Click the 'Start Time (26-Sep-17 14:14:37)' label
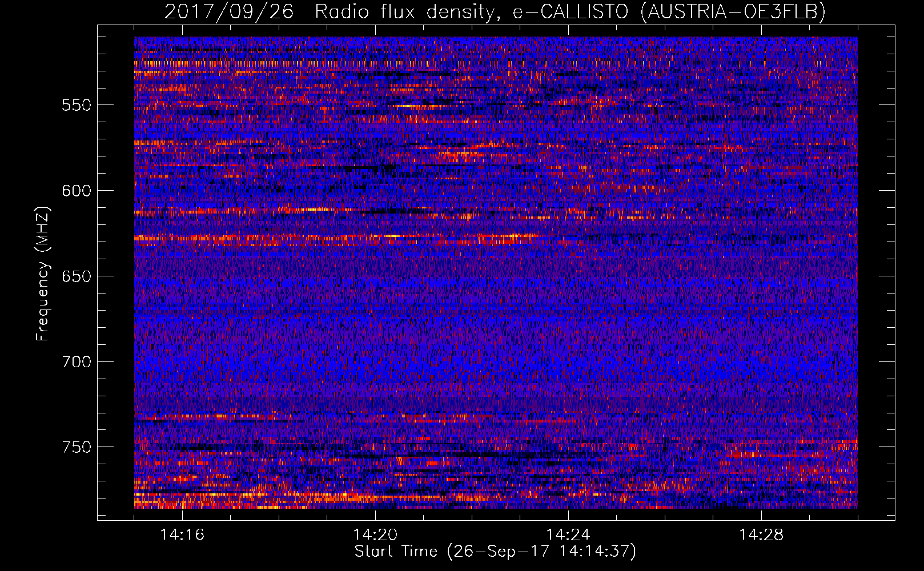 pos(495,552)
